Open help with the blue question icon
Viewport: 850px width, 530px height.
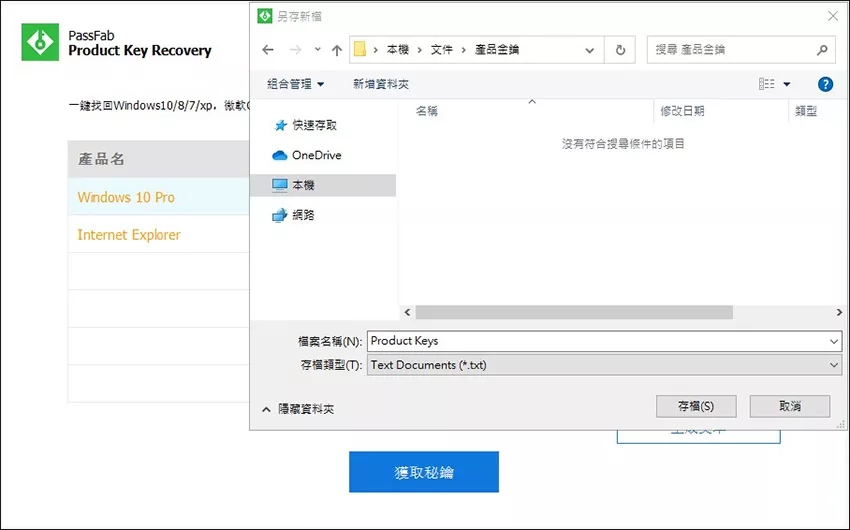click(825, 84)
